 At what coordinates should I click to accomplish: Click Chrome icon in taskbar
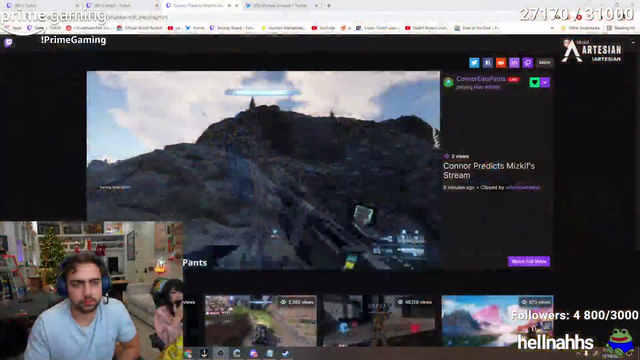coord(188,353)
